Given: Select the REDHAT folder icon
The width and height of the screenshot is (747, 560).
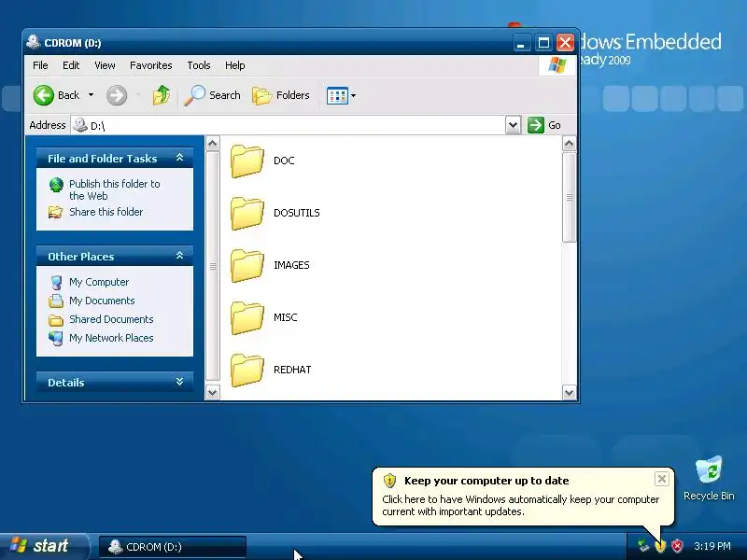Looking at the screenshot, I should [247, 371].
